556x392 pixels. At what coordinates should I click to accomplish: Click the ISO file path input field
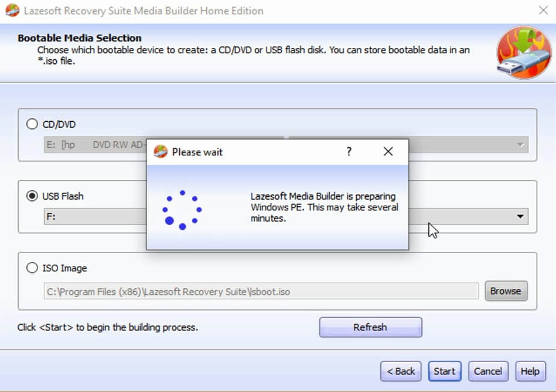point(261,291)
